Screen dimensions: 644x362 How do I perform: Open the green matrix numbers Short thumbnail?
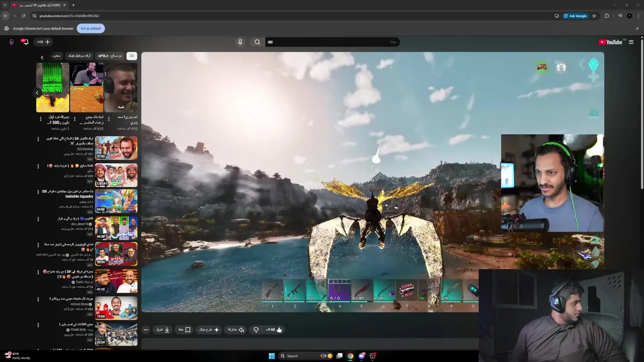click(52, 87)
